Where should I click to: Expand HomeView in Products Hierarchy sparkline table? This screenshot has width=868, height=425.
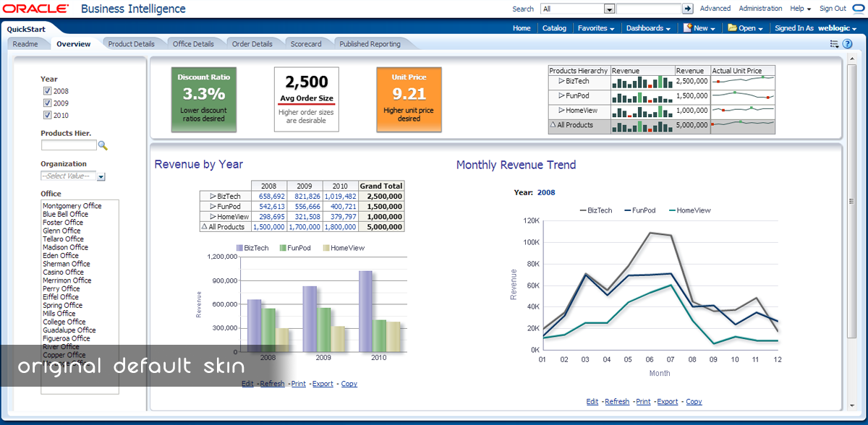pyautogui.click(x=561, y=110)
